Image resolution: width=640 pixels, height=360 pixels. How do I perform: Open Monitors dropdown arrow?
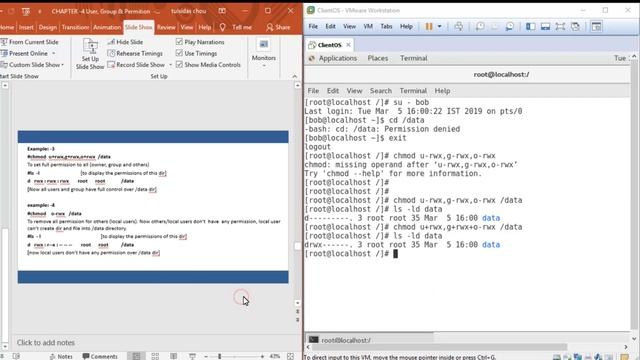264,66
